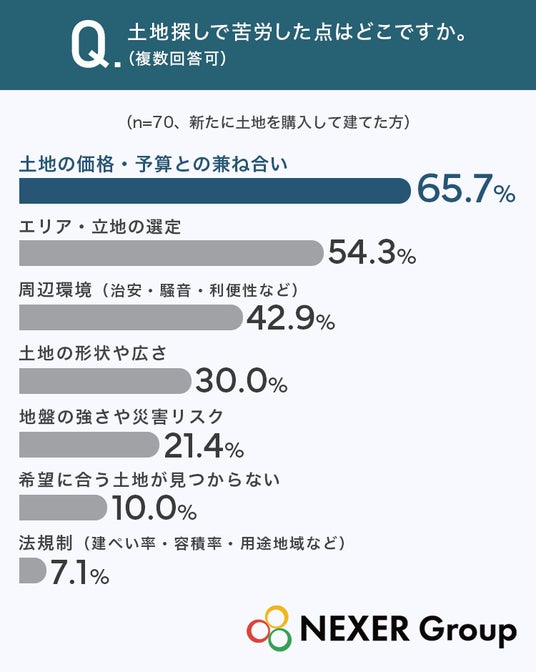Click the NEXER Group circles logo
The height and width of the screenshot is (672, 536).
click(x=269, y=628)
